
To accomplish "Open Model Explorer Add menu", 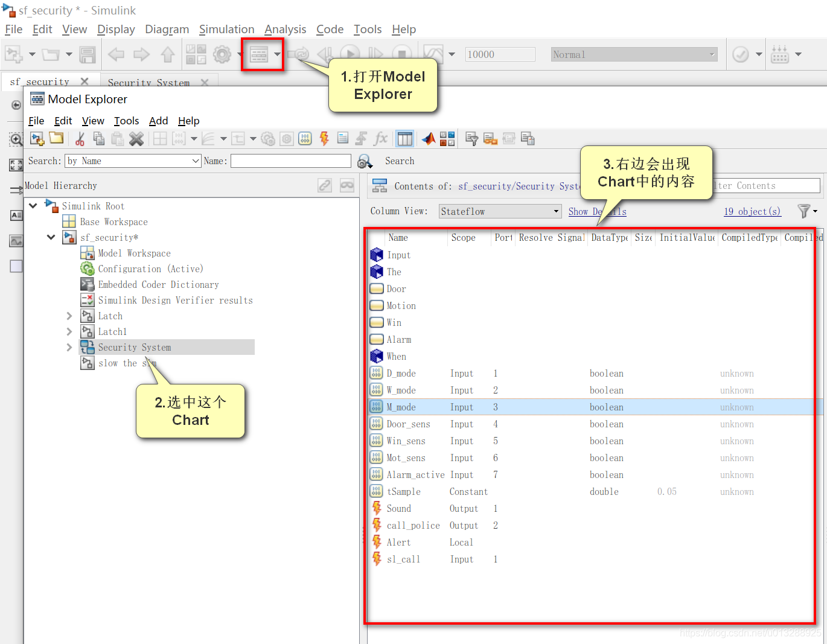I will coord(159,121).
